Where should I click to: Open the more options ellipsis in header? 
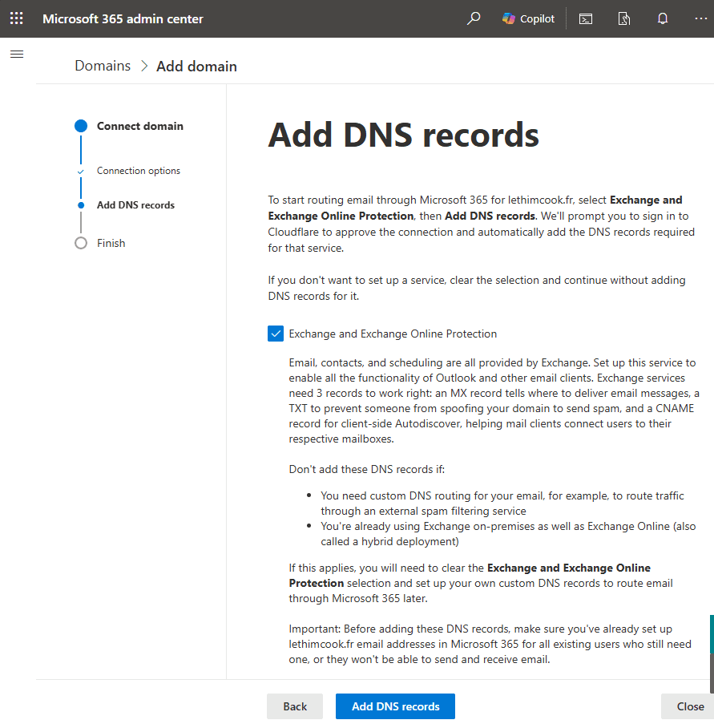(x=700, y=18)
